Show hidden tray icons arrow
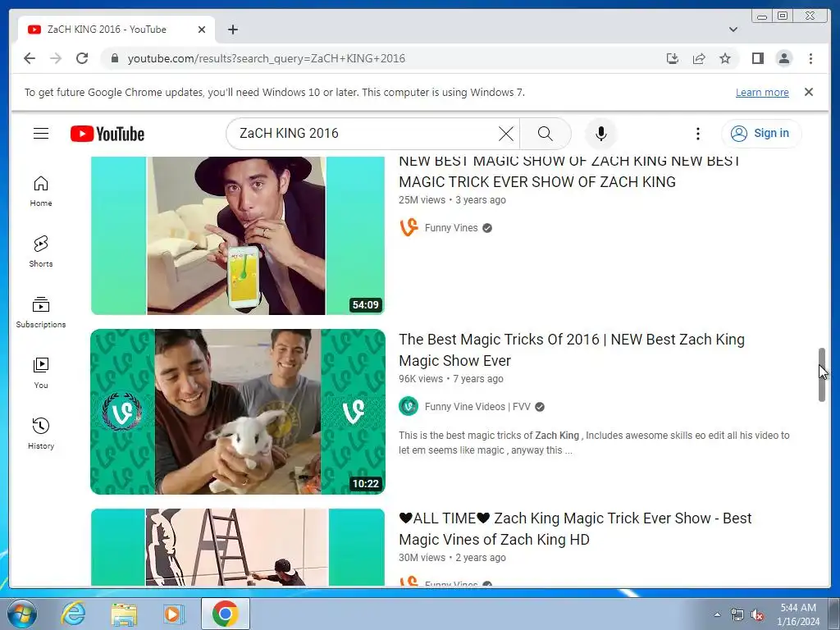Image resolution: width=840 pixels, height=630 pixels. 717,614
